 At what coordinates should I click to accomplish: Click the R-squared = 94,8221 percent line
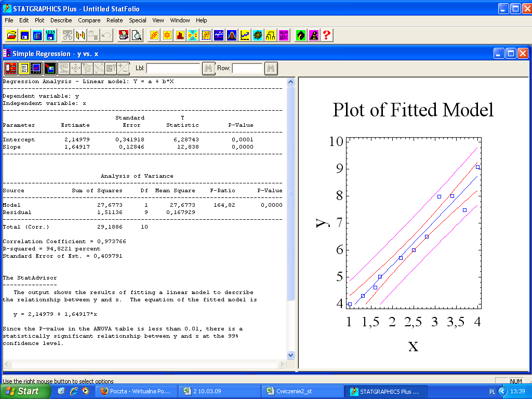[51, 249]
